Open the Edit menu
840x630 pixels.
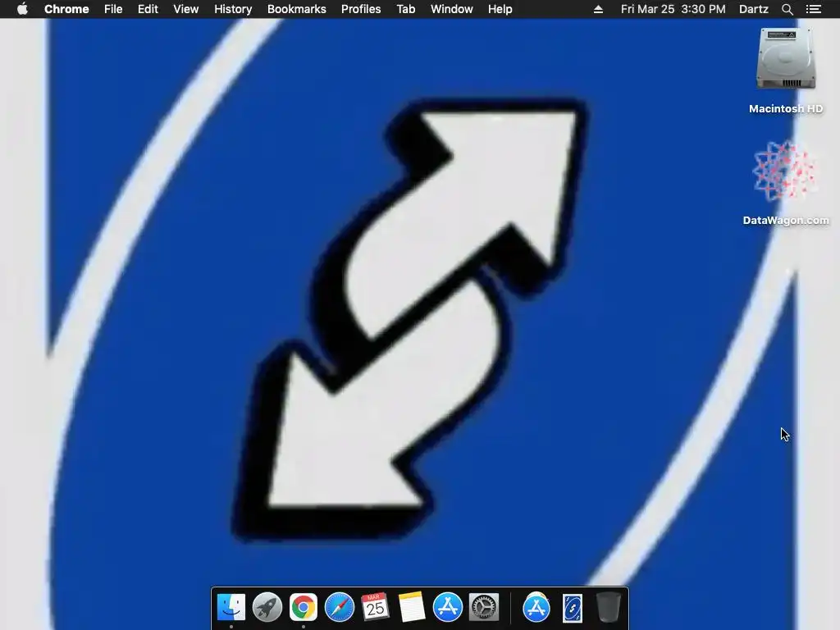tap(148, 9)
